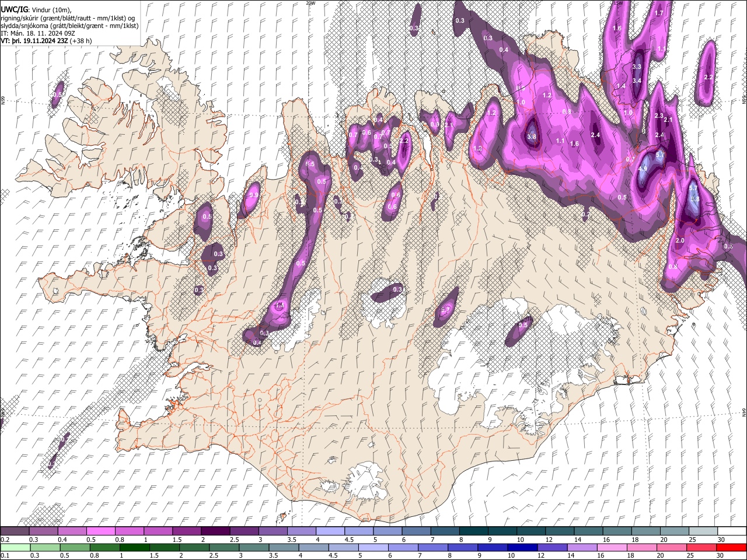The width and height of the screenshot is (747, 560).
Task: Select the 'VT: þri. 19.11.2024 23Z' valid time
Action: [34, 41]
